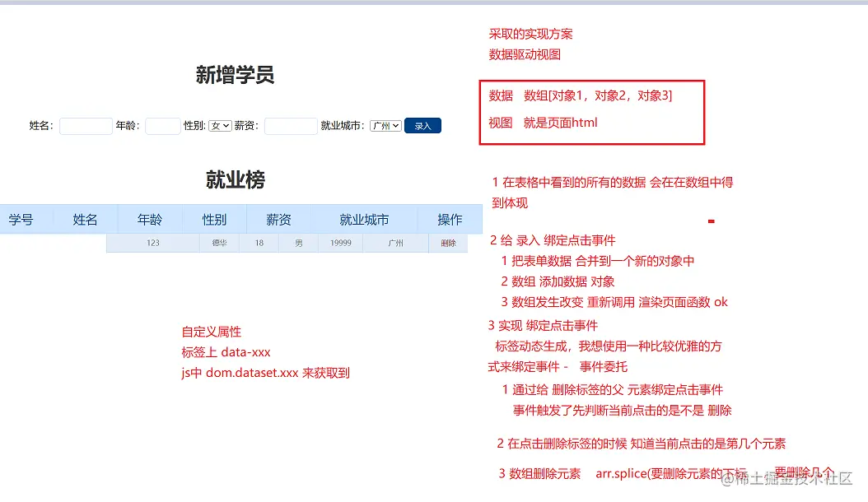Click the 19999 salary cell

[340, 243]
